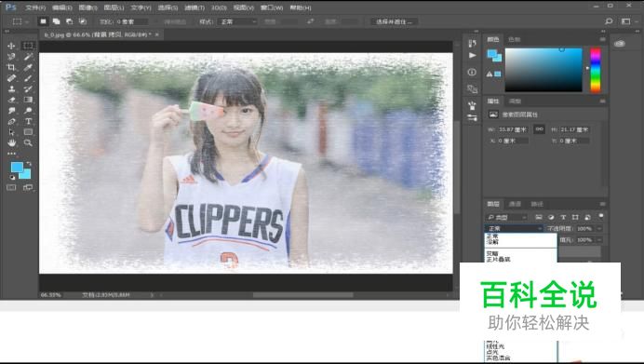
Task: Open the Info panel icon
Action: (472, 72)
